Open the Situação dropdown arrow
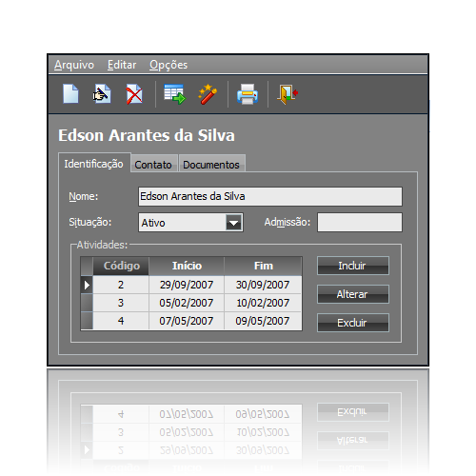476x476 pixels. point(234,223)
